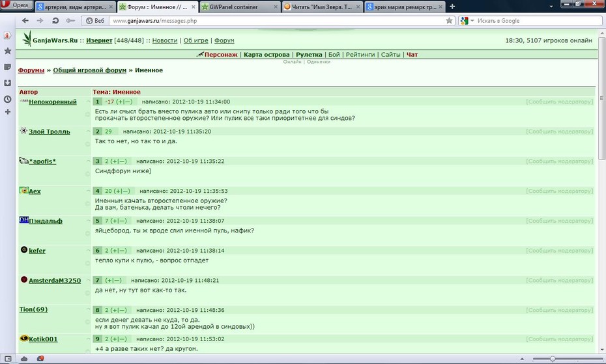Vote minus on post 4
Image resolution: width=606 pixels, height=364 pixels.
[125, 191]
